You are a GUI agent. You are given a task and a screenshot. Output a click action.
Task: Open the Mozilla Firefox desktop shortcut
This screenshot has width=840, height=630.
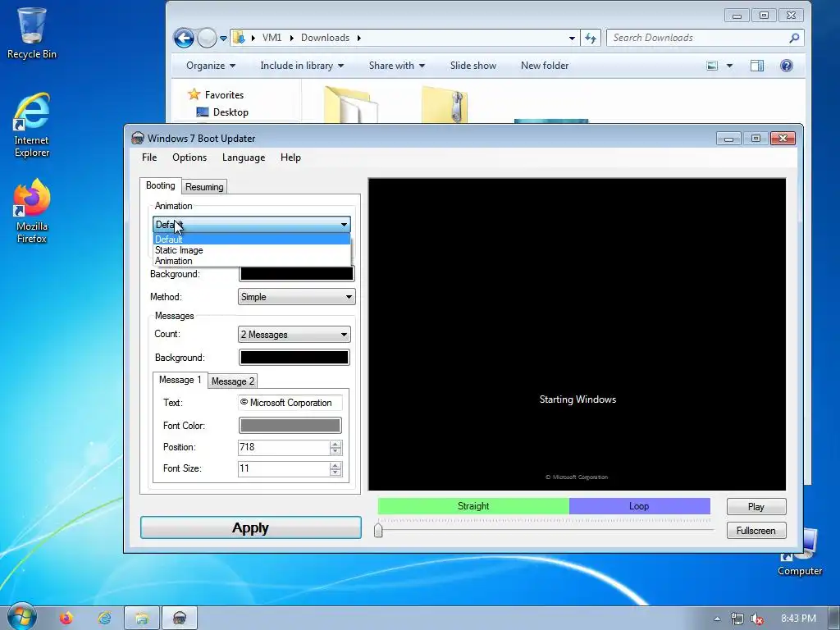point(31,211)
